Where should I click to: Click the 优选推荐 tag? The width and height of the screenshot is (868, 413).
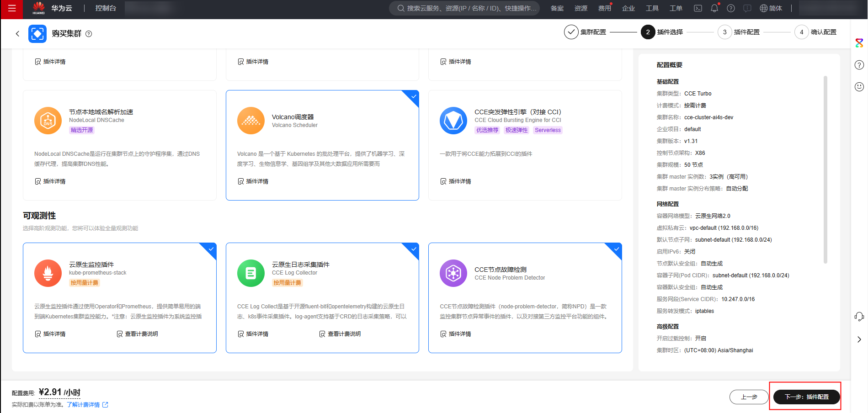coord(487,130)
